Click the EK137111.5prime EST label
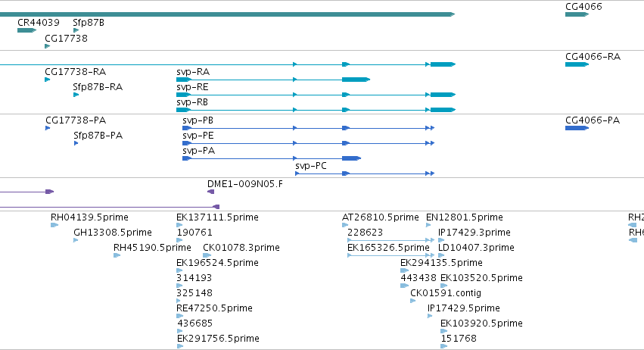Image resolution: width=644 pixels, height=350 pixels. (x=217, y=217)
